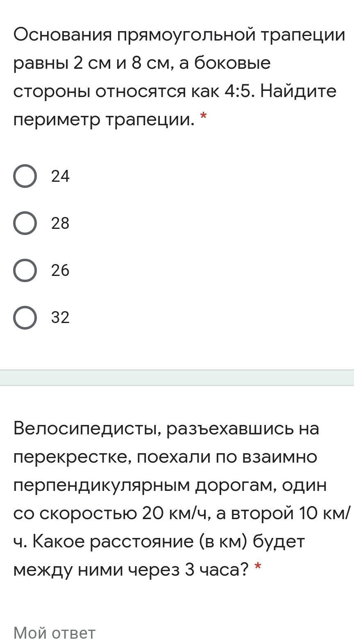Select the radio button for answer 24
Screen dimensions: 354x644
pyautogui.click(x=25, y=176)
